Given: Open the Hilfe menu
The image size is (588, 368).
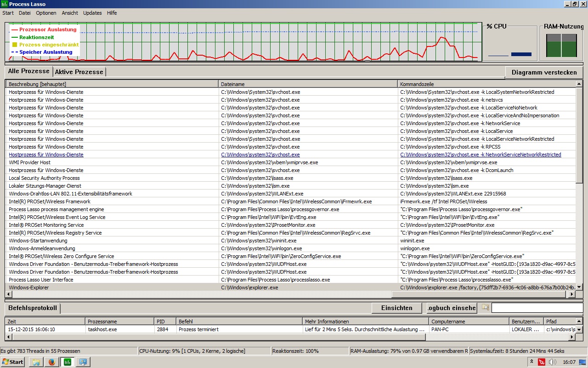Looking at the screenshot, I should point(112,13).
